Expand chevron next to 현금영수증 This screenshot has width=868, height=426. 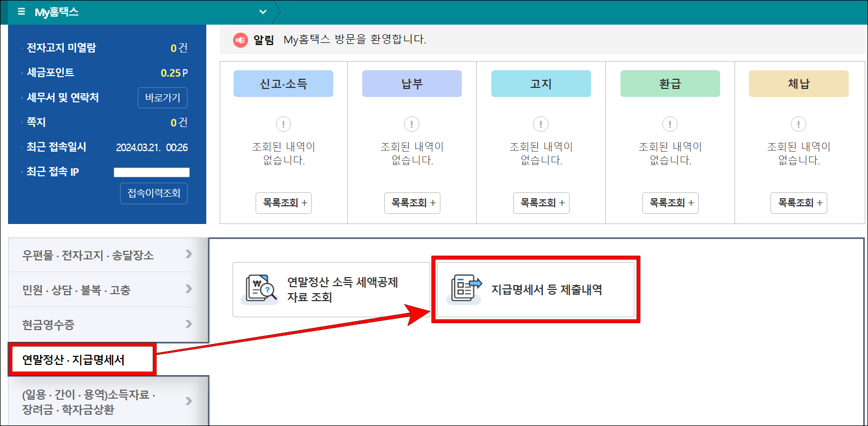click(189, 324)
